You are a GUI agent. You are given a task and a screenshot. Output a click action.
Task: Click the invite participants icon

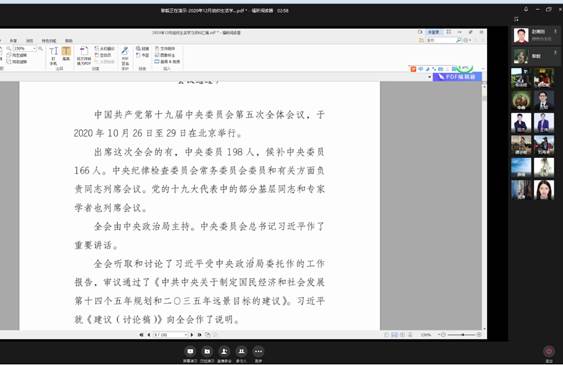(224, 351)
